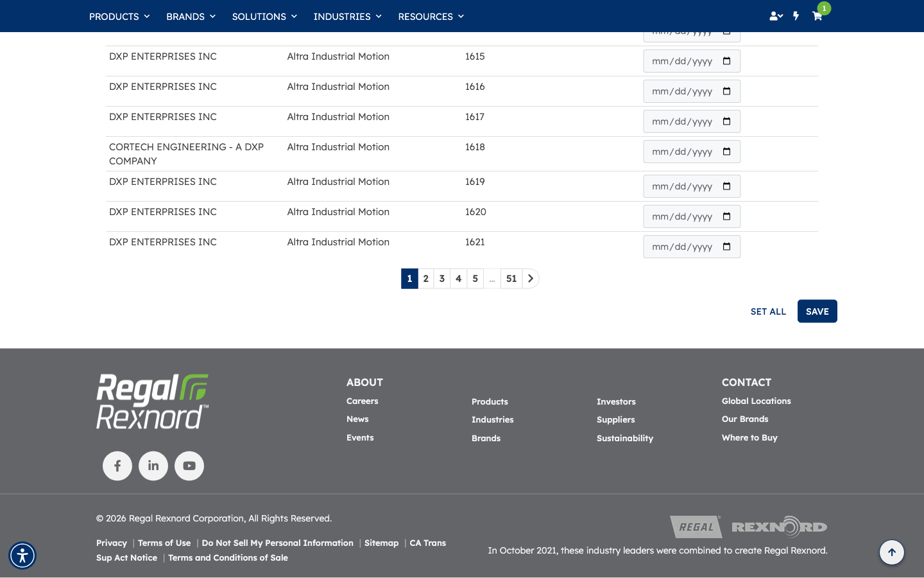
Task: Open the Events footer link
Action: coord(360,437)
